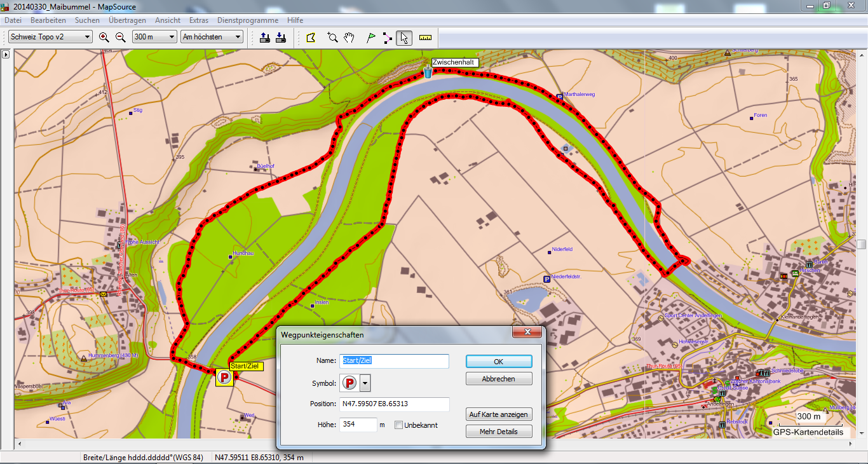Click the Inslen place label

322,303
